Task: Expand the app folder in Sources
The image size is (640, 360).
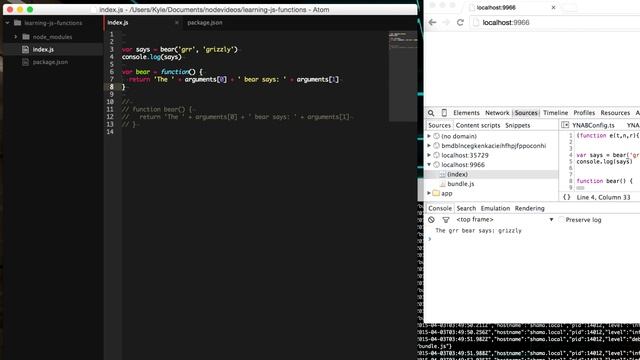Action: 429,193
